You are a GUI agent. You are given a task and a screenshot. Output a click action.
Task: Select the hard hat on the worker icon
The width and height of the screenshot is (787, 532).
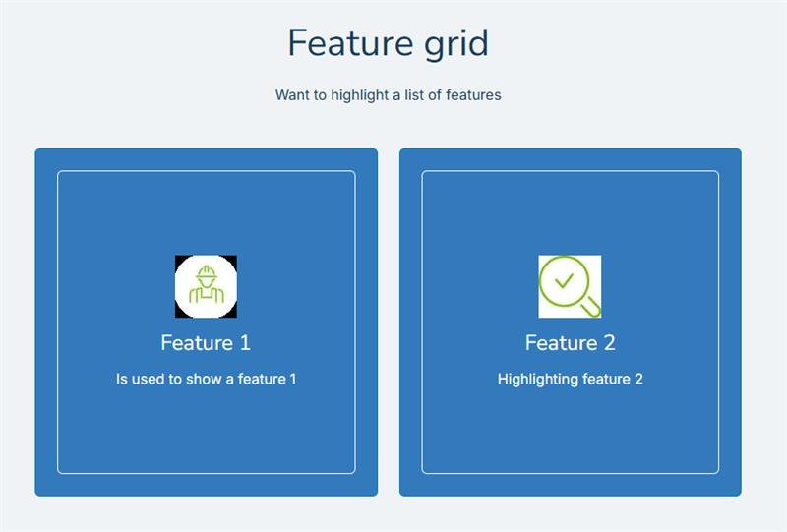pos(207,273)
